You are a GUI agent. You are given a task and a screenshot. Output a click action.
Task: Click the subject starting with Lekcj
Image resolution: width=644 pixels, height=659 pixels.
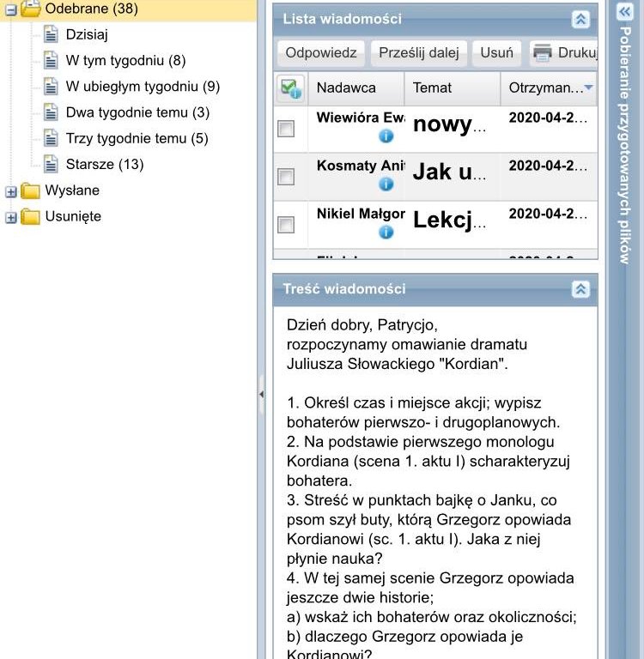coord(449,221)
